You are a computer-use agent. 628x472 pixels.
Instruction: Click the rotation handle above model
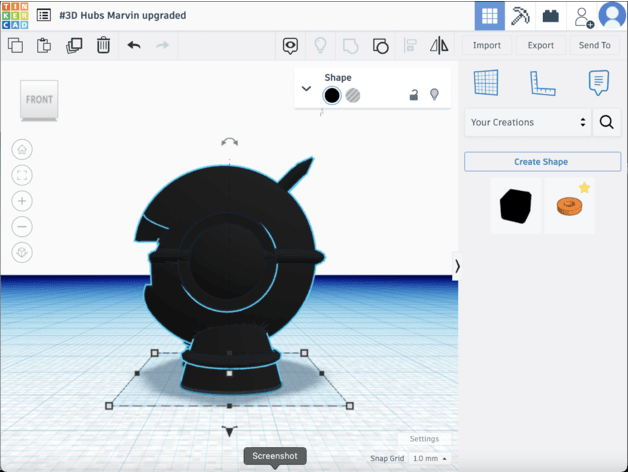point(229,142)
